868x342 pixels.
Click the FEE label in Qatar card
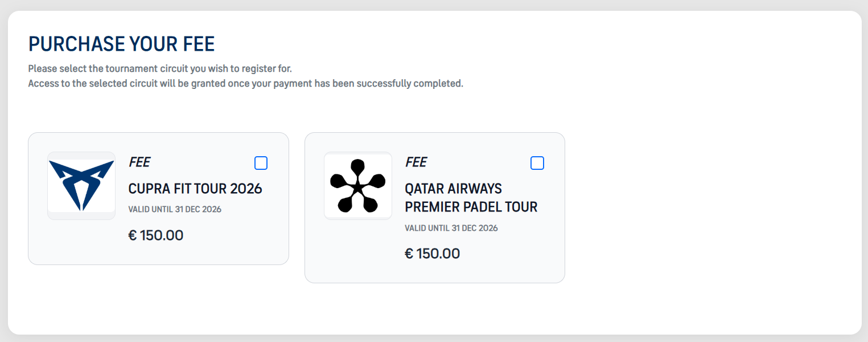click(416, 162)
